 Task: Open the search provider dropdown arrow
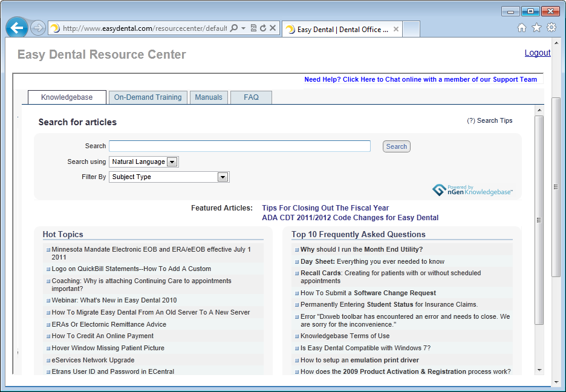[243, 28]
